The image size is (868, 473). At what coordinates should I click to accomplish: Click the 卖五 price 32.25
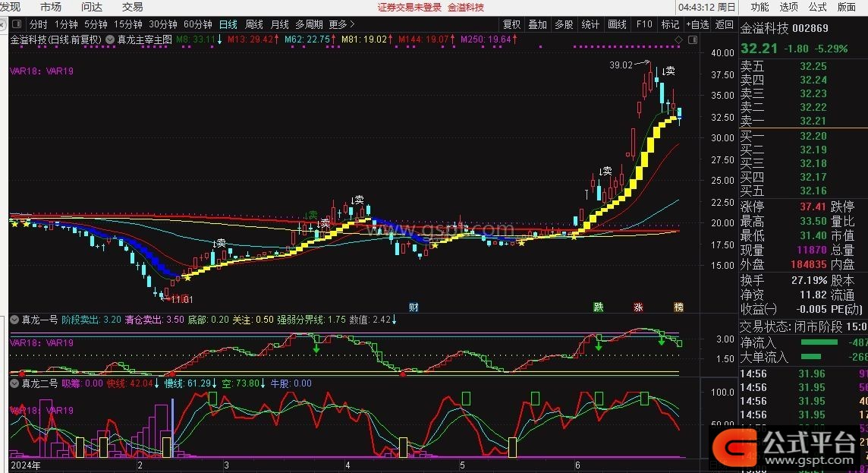coord(813,67)
